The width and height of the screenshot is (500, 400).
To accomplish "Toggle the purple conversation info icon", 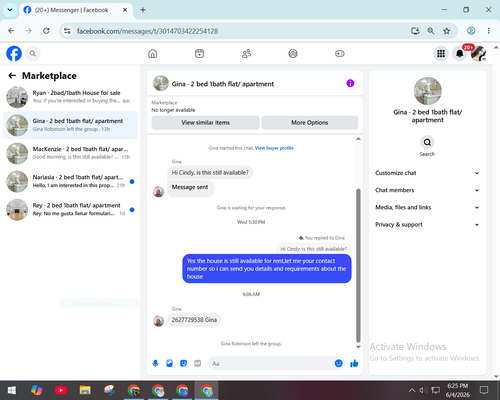I will (350, 83).
